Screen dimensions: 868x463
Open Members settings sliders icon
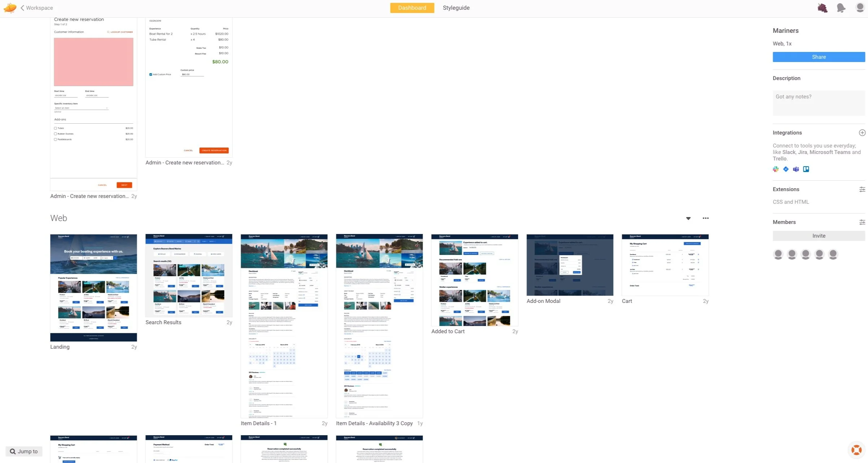click(862, 222)
